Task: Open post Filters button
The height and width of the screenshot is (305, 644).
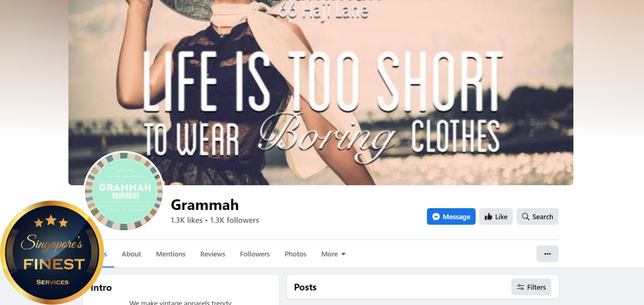Action: tap(531, 287)
